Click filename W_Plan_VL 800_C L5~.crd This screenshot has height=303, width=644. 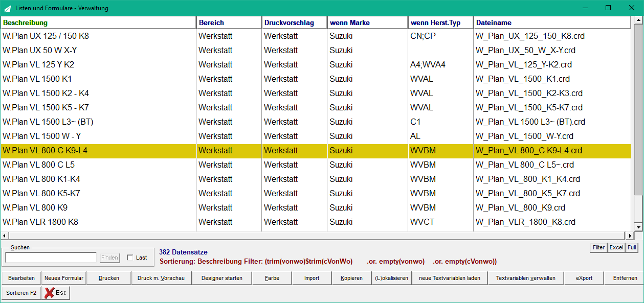click(525, 165)
